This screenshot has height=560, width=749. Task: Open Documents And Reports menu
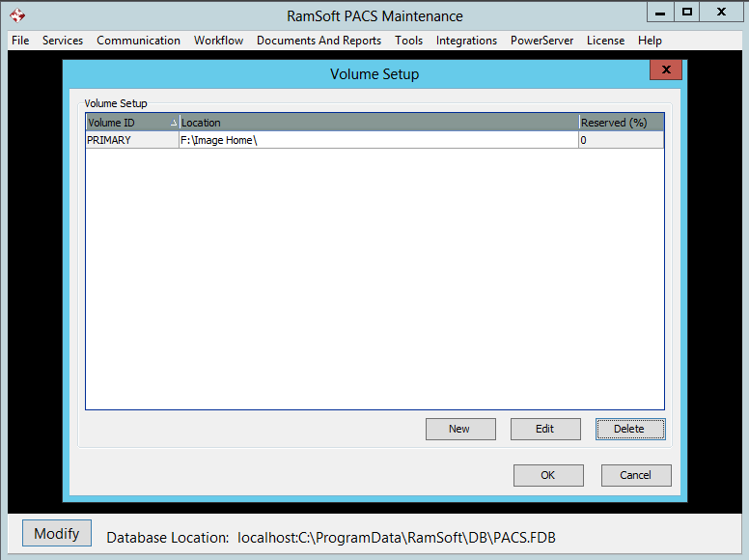(x=319, y=41)
